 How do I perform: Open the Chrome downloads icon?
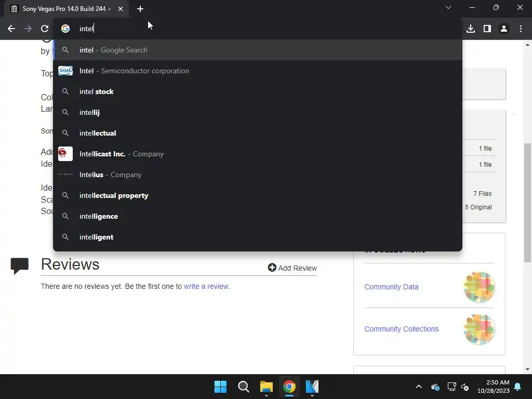[x=471, y=29]
